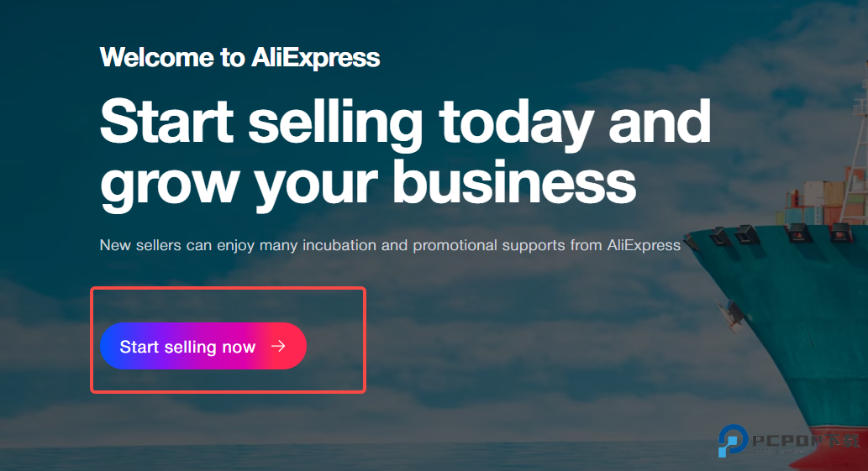
Task: Click the Start selling now button
Action: (203, 346)
